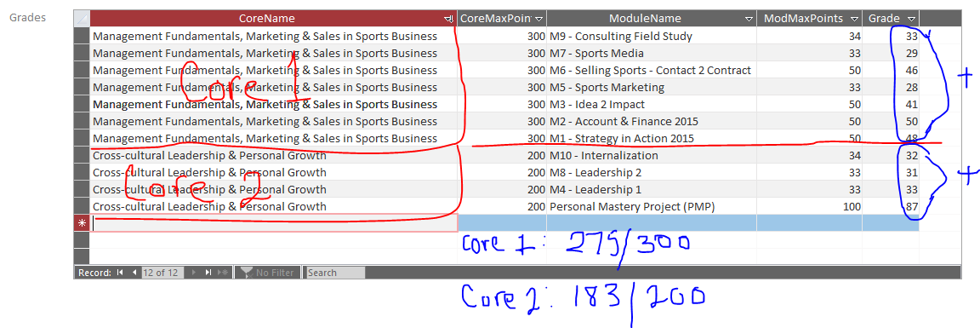Click Personal Mastery Project (PMP) cell
Viewport: 980px width, 328px height.
pos(652,206)
